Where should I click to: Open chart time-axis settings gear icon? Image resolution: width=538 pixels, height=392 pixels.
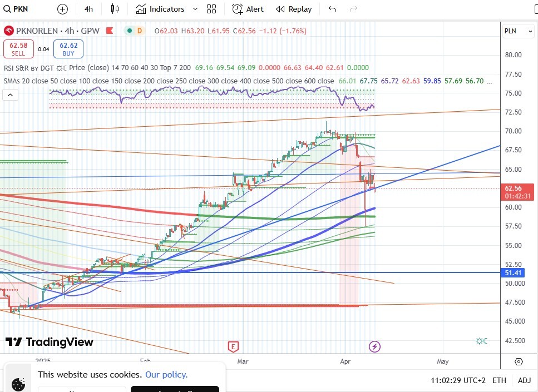coord(519,361)
